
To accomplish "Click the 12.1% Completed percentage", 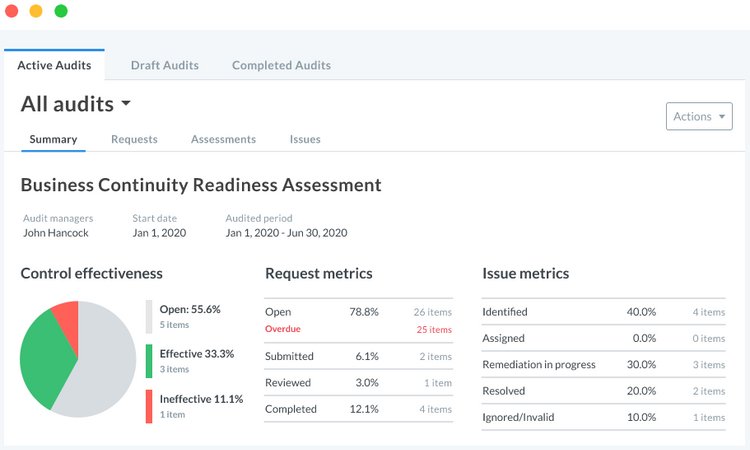I will tap(364, 409).
